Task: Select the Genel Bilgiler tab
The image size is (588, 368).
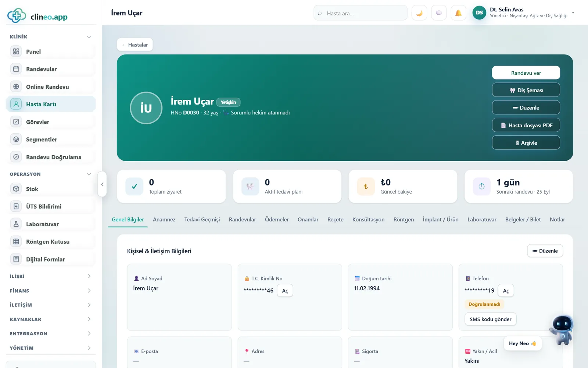Action: click(x=128, y=219)
